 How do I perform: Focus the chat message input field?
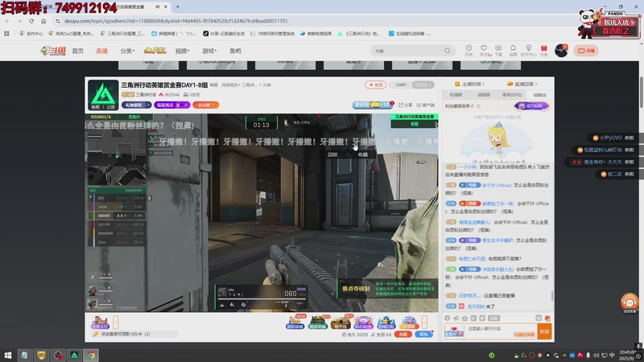[x=500, y=331]
